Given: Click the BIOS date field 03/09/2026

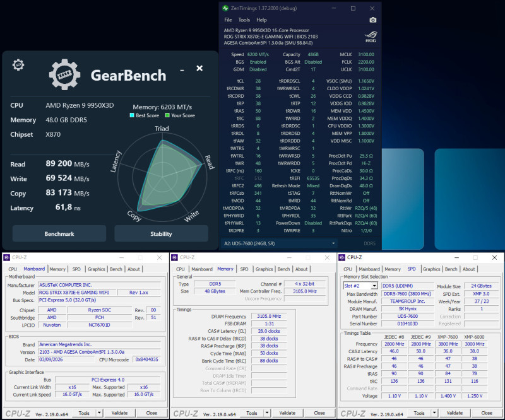Looking at the screenshot, I should (x=67, y=359).
